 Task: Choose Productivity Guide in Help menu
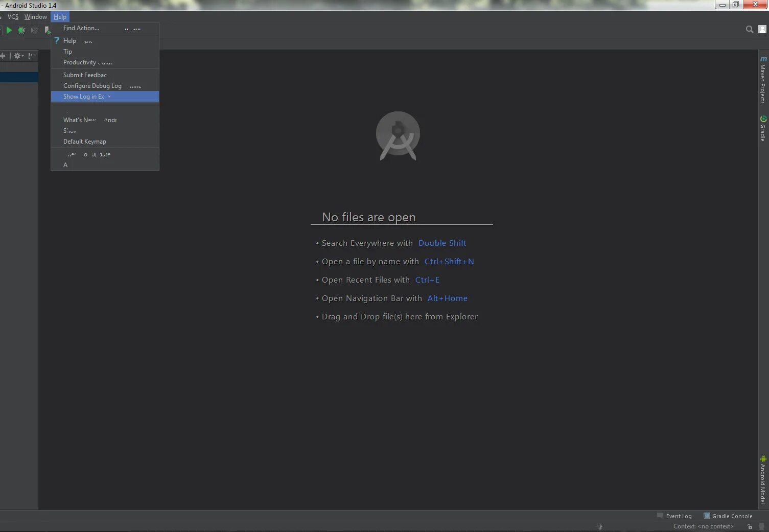[105, 62]
